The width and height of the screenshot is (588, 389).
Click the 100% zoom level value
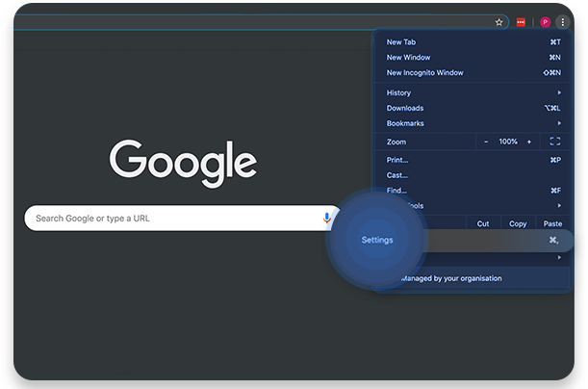click(x=508, y=142)
